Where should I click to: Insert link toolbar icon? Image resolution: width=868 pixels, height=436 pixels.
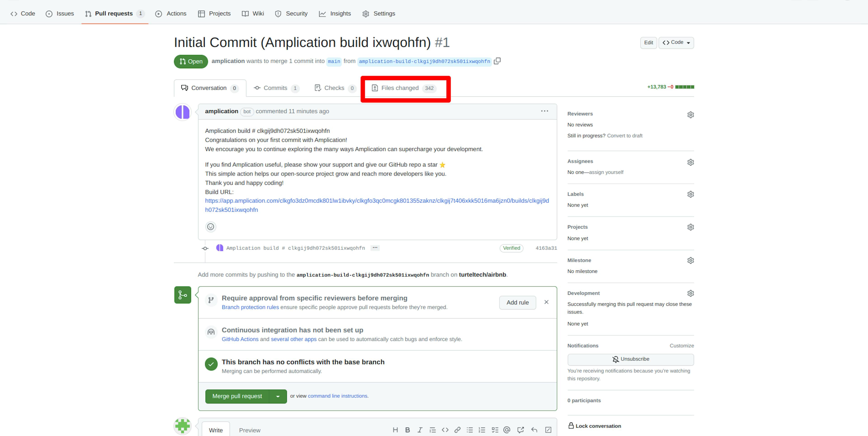pyautogui.click(x=457, y=430)
